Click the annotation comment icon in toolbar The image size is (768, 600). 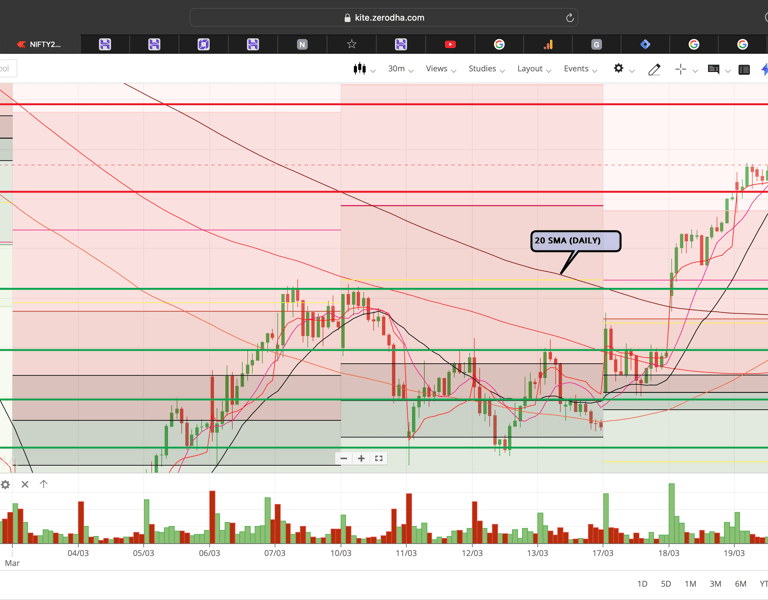click(714, 70)
